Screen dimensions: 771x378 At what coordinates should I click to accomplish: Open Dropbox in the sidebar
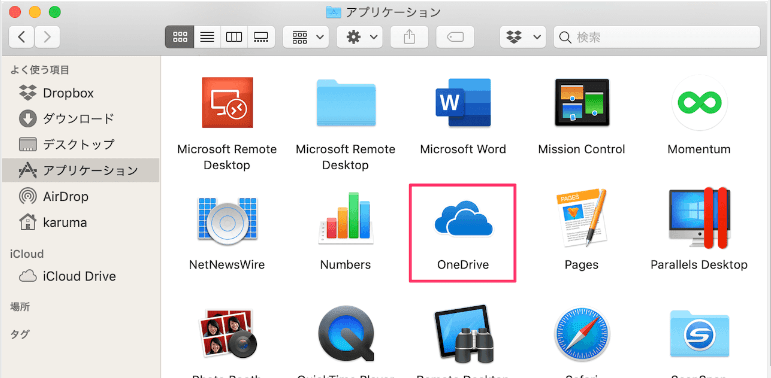pyautogui.click(x=80, y=93)
